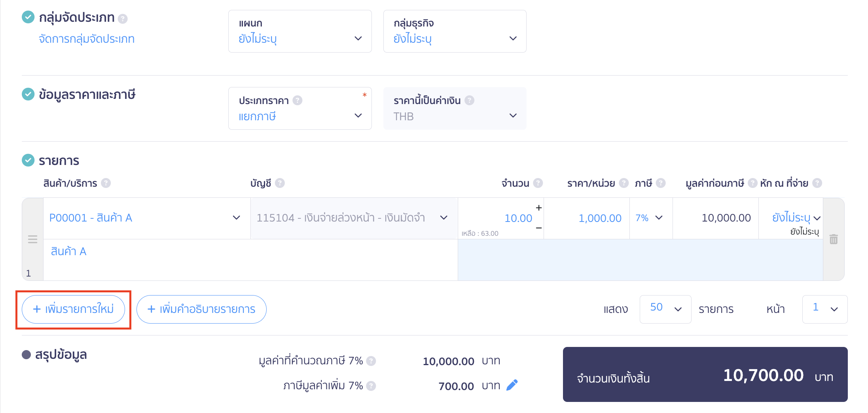Click help icon next to สินค้า/บริการ header
Screen dimensions: 868x413
point(106,183)
